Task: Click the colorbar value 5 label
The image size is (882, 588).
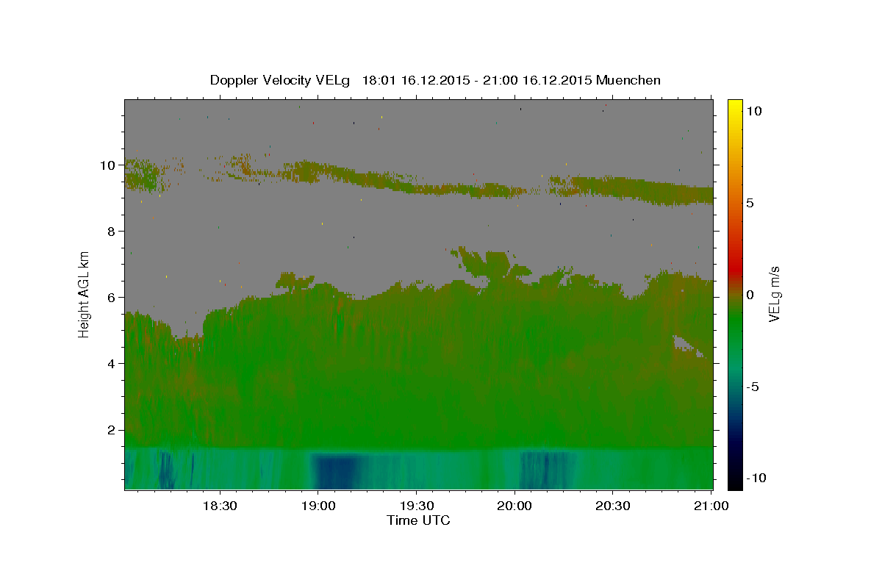Action: 749,203
